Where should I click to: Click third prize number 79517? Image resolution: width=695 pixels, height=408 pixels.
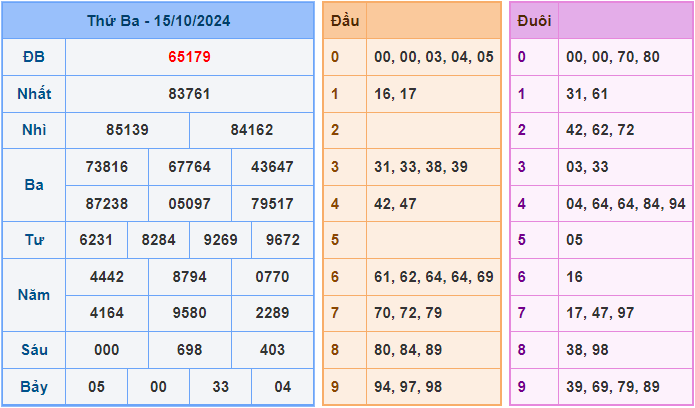[x=272, y=203]
